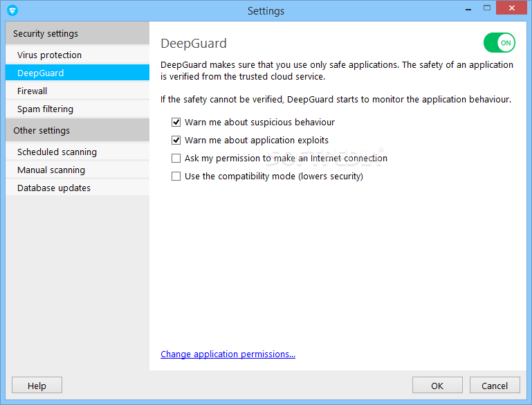The image size is (532, 405).
Task: Go to Spam filtering settings
Action: coord(77,109)
